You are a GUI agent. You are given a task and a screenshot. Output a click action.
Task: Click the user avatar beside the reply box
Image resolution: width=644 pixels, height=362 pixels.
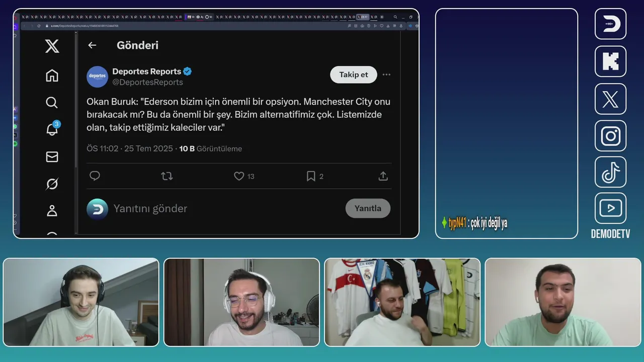(97, 209)
